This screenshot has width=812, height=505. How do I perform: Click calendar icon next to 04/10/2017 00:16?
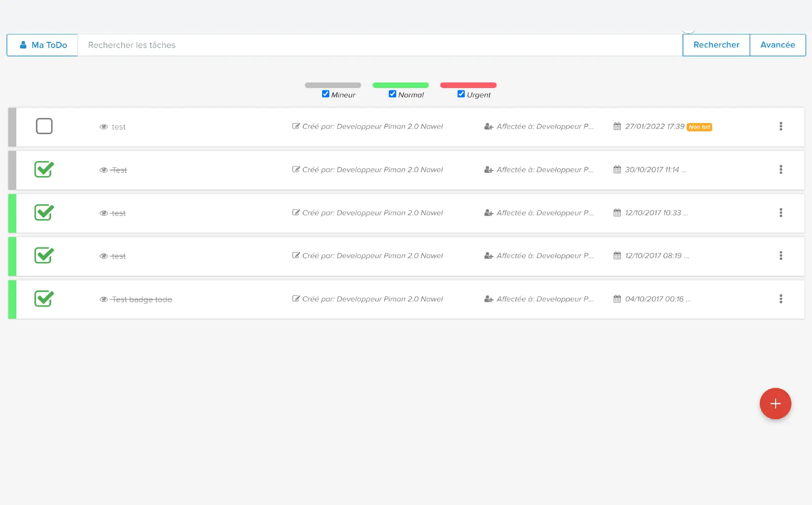[617, 299]
